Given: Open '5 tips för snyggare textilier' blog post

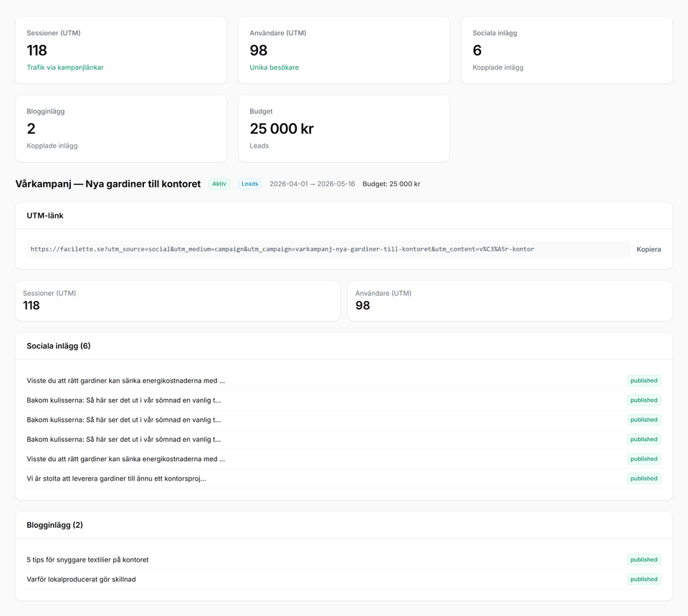Looking at the screenshot, I should click(x=87, y=559).
